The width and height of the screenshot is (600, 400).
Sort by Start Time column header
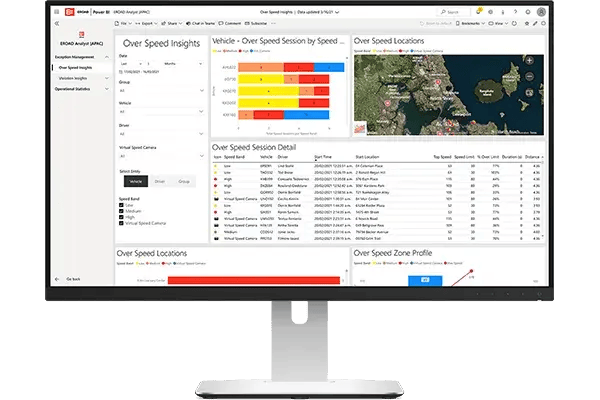(323, 157)
